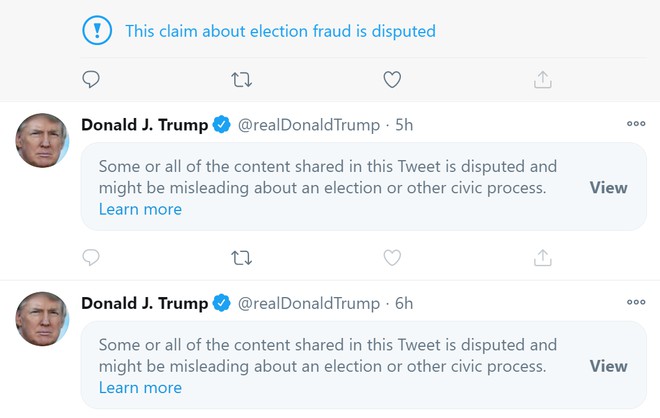Open the profile avatar on the 6h tweet
The height and width of the screenshot is (418, 660).
[x=42, y=318]
